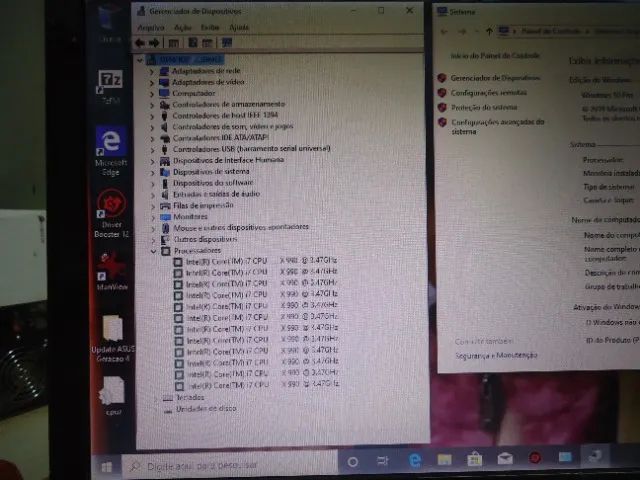640x480 pixels.
Task: Collapse the Processadores tree node
Action: [x=153, y=251]
